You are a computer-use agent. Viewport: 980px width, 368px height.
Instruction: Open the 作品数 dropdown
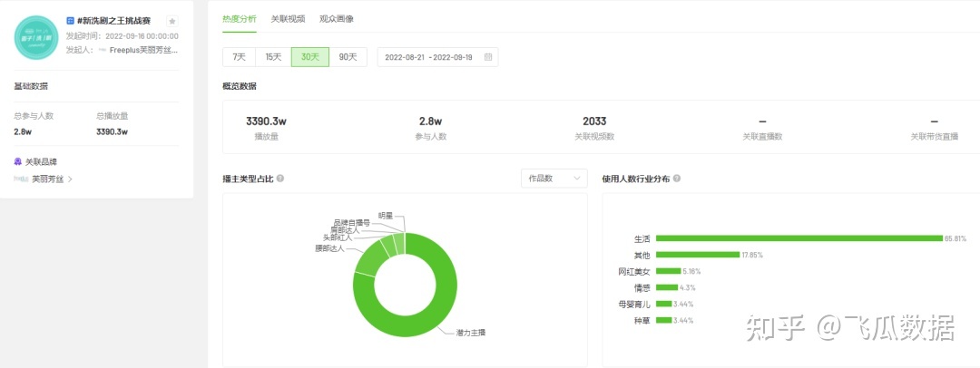coord(554,179)
